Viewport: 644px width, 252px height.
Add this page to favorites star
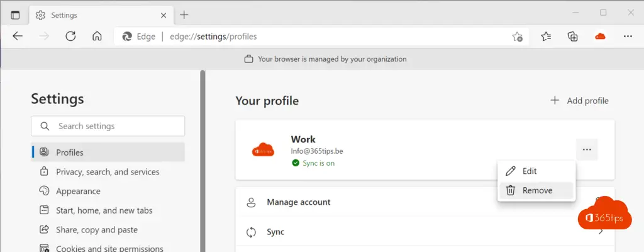point(517,37)
